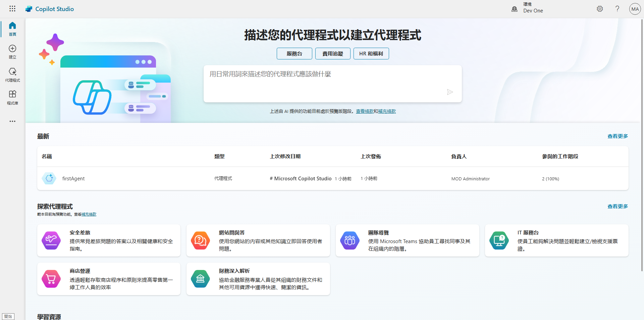Click the 團隊導覽 people icon

350,240
